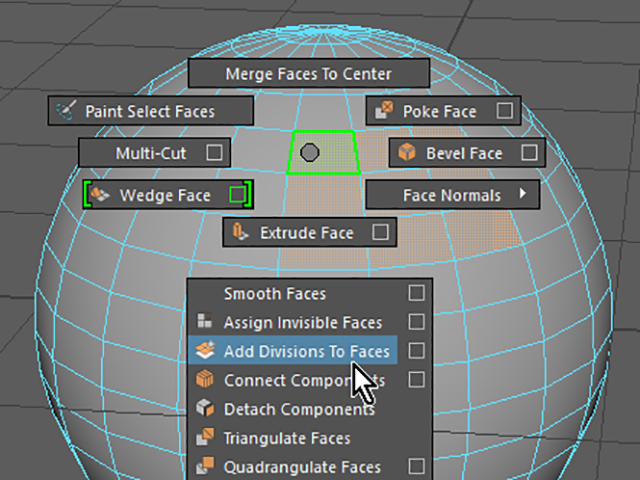Image resolution: width=640 pixels, height=480 pixels.
Task: Open Connect Components options box
Action: tap(416, 380)
